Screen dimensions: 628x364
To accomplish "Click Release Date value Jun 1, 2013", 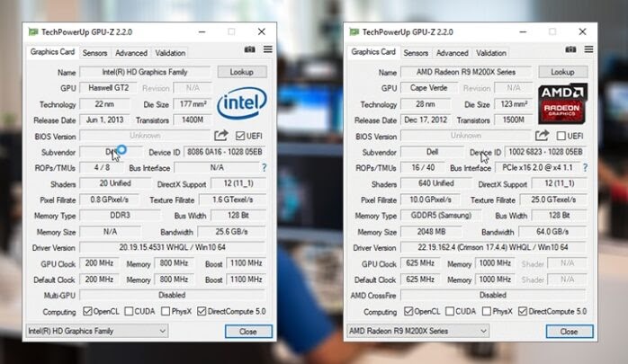I will [x=104, y=120].
